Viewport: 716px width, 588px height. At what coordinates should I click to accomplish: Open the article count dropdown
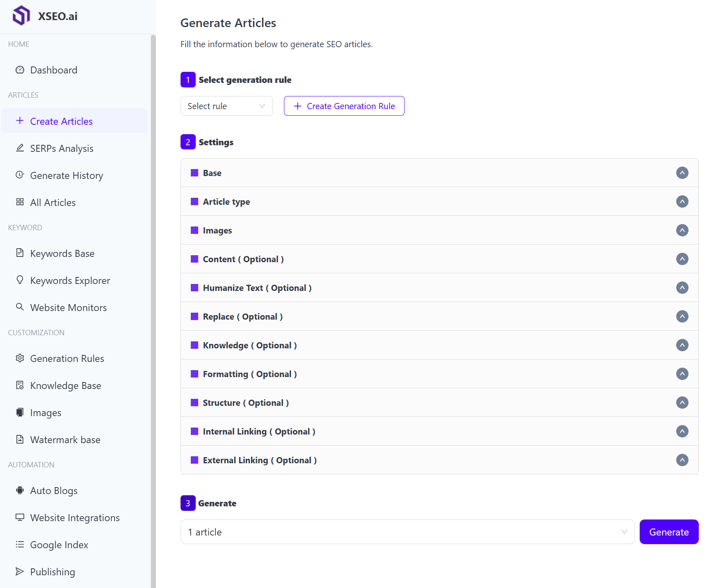click(407, 532)
